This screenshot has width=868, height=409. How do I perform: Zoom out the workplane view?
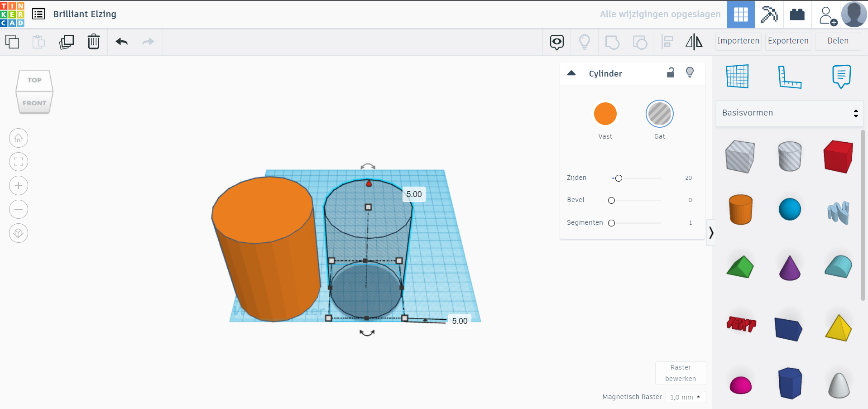point(19,209)
